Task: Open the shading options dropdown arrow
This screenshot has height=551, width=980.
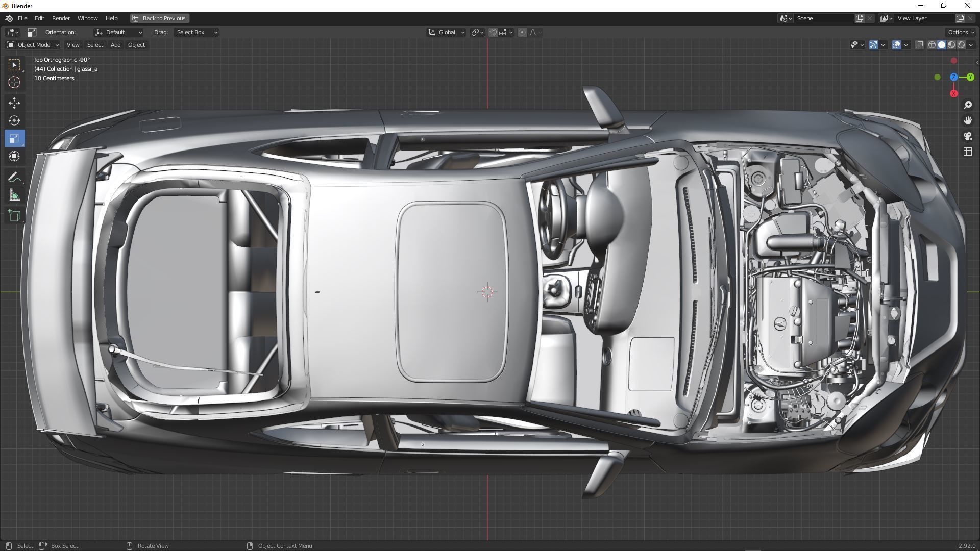Action: pos(971,45)
